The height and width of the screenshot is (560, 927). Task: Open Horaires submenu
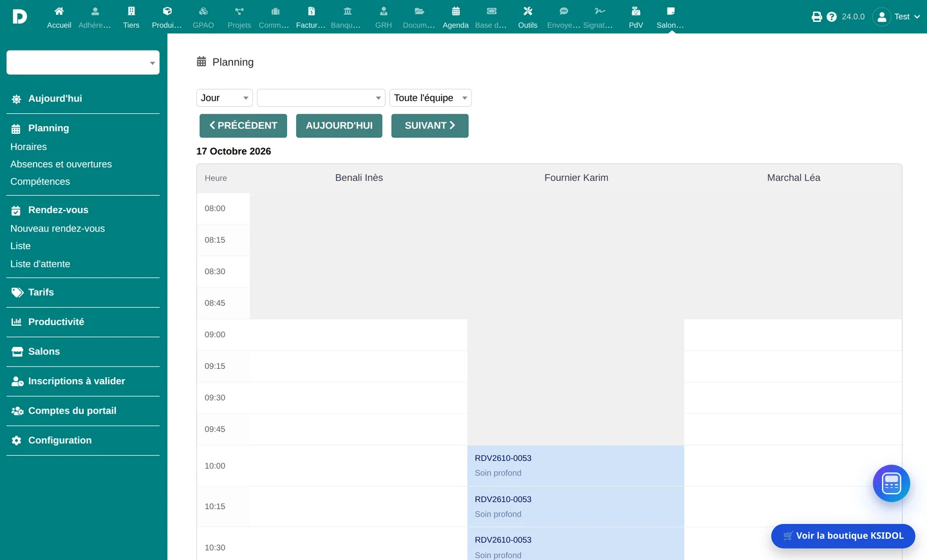tap(28, 147)
